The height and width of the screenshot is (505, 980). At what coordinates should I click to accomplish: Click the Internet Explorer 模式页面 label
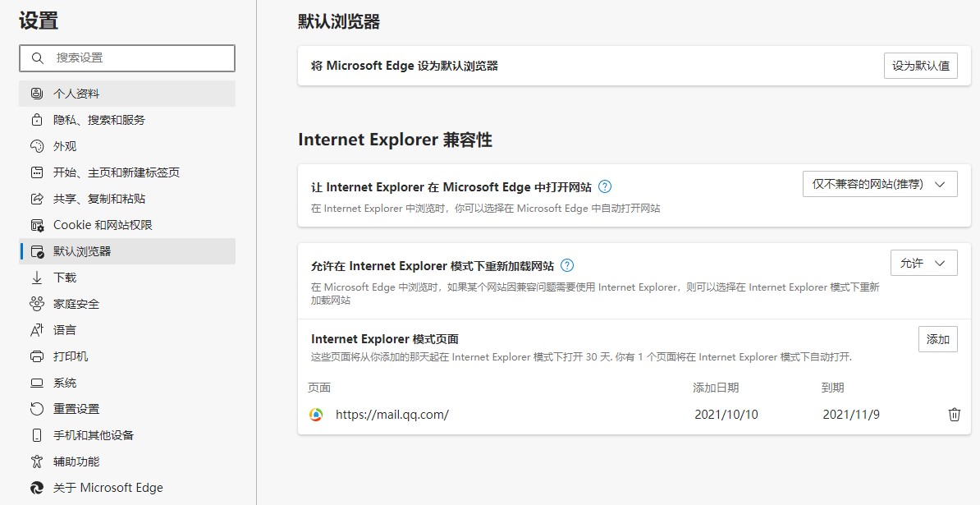[x=385, y=339]
